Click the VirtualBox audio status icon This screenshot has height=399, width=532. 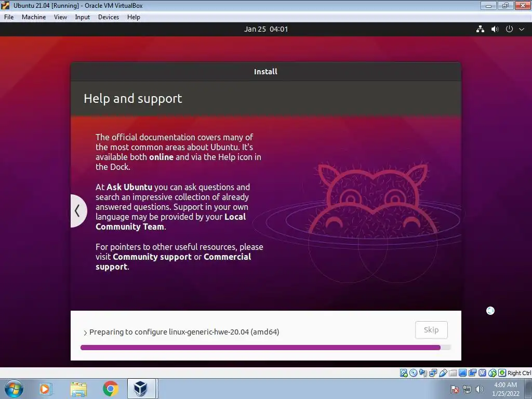tap(423, 373)
